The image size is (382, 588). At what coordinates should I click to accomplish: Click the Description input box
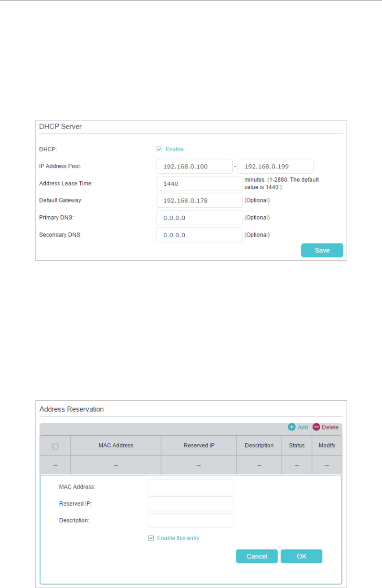coord(191,521)
